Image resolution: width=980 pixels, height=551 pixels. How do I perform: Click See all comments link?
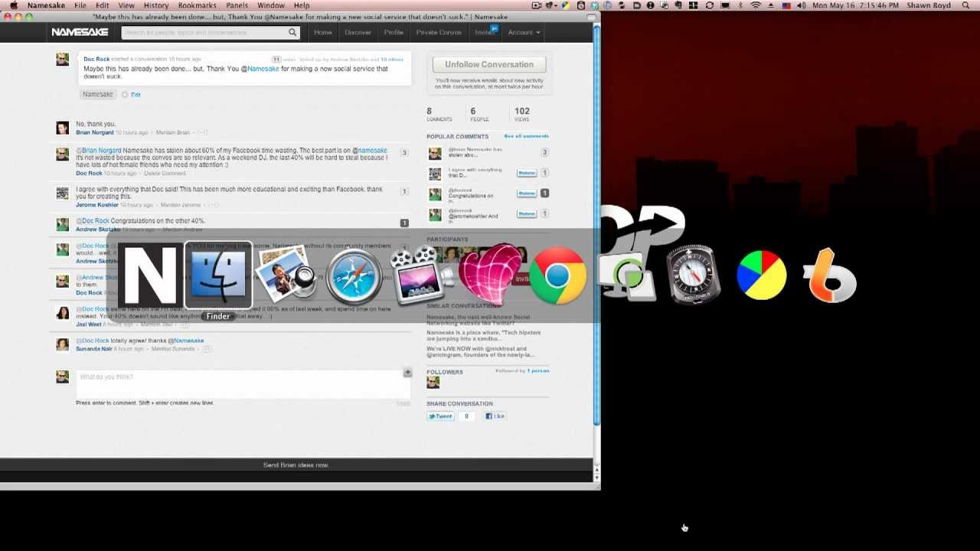click(526, 136)
